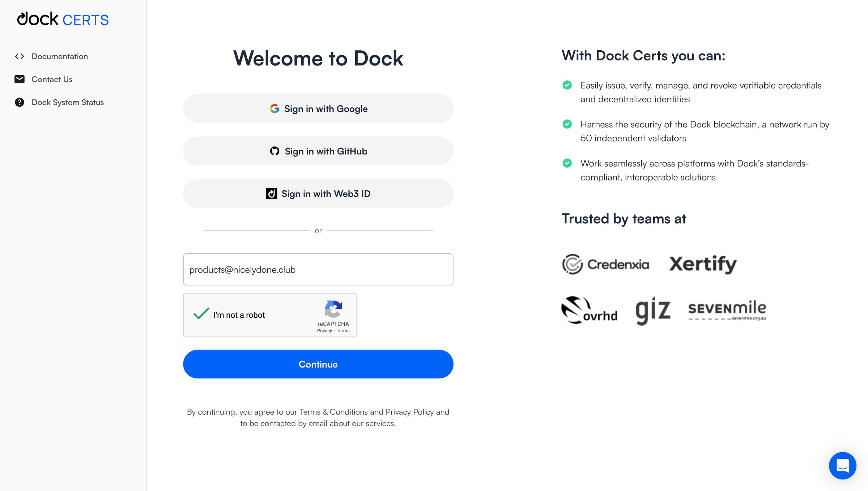Click the reCAPTCHA logo
Screen dimensions: 868x491
pos(333,309)
